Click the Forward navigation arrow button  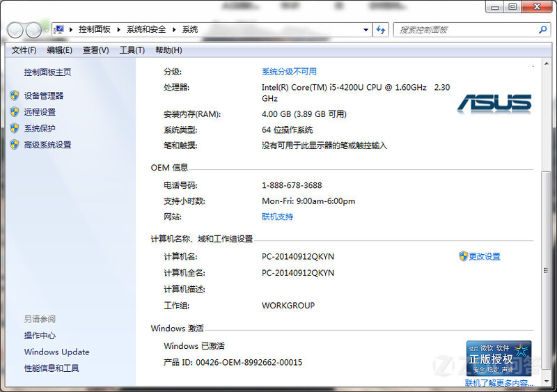33,31
